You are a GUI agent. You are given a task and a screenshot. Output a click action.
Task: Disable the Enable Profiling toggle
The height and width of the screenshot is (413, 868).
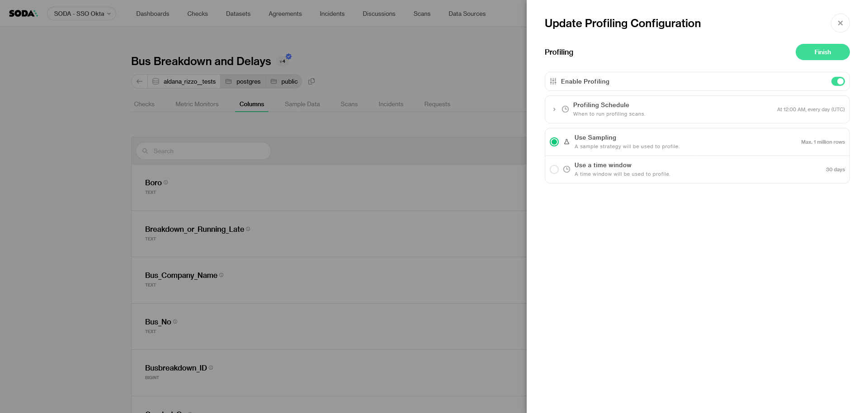pyautogui.click(x=838, y=81)
